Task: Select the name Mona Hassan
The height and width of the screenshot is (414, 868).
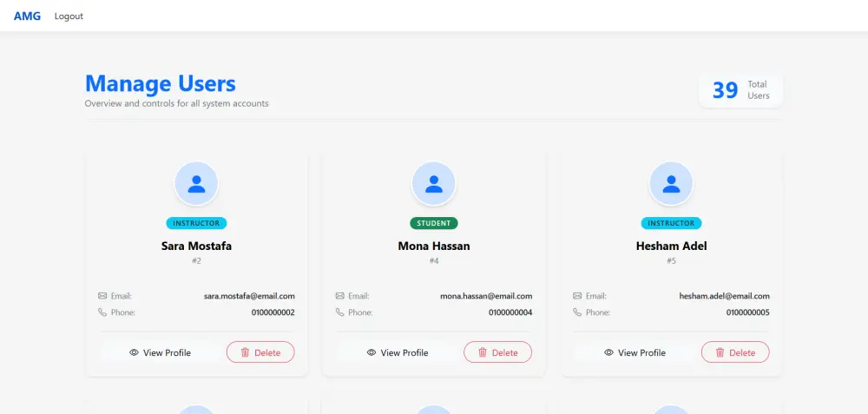Action: [x=434, y=246]
